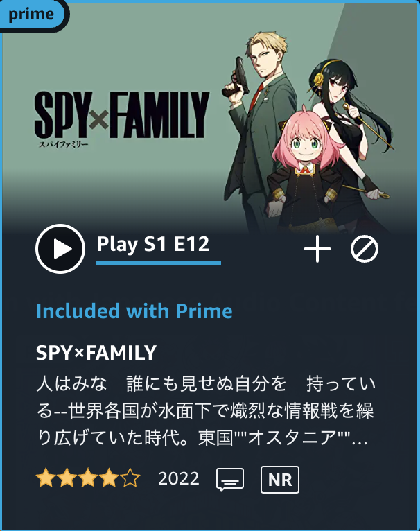Click the Included with Prime text

pyautogui.click(x=134, y=311)
